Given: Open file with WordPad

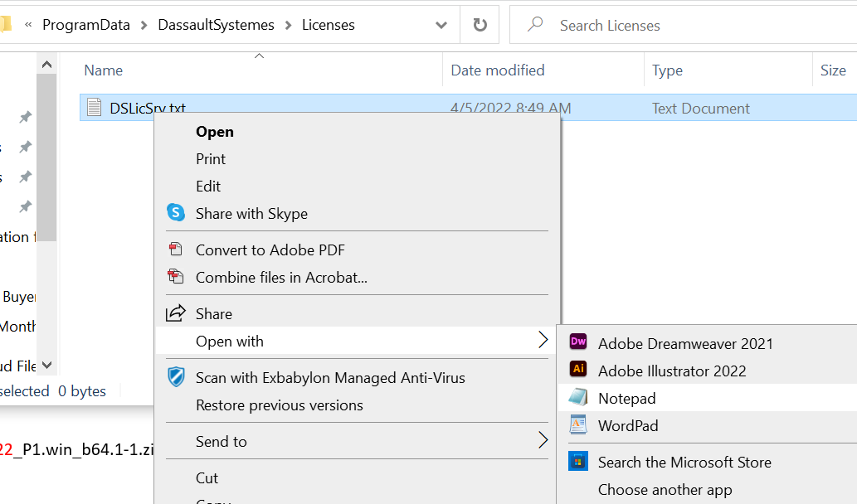Looking at the screenshot, I should (628, 425).
